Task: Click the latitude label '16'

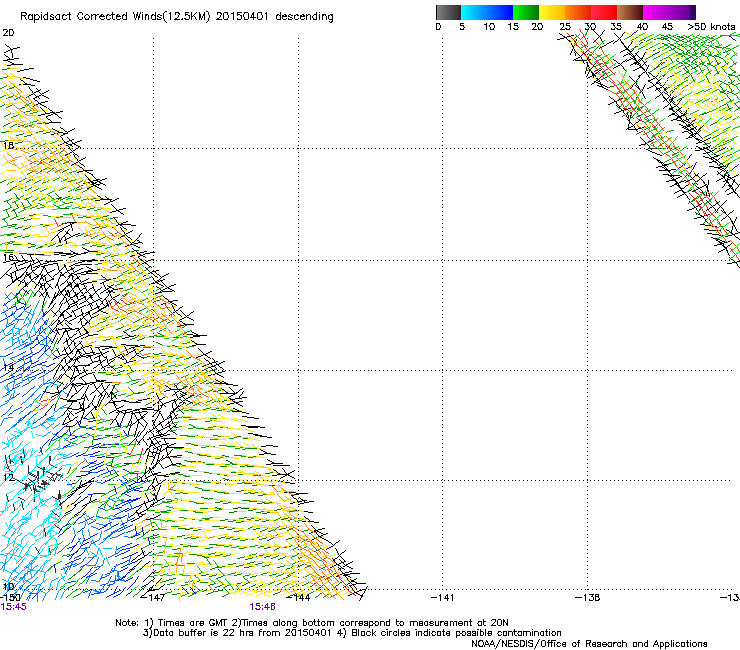Action: [x=8, y=257]
